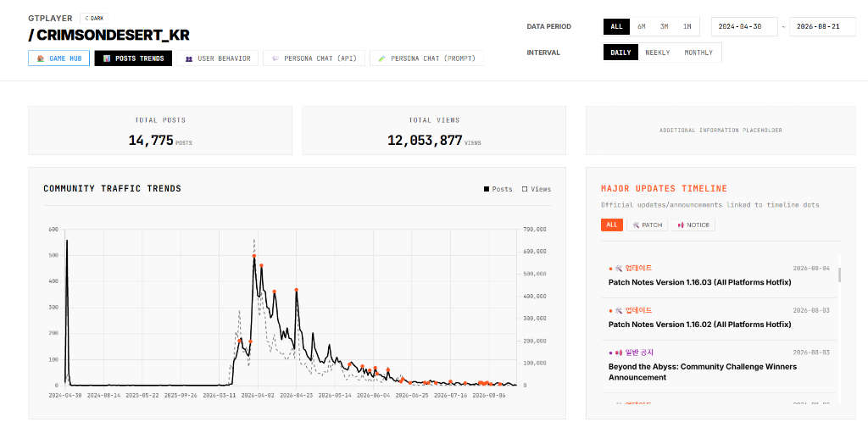
Task: Click the orange dot at 2026-04-23 peak
Action: [x=297, y=290]
